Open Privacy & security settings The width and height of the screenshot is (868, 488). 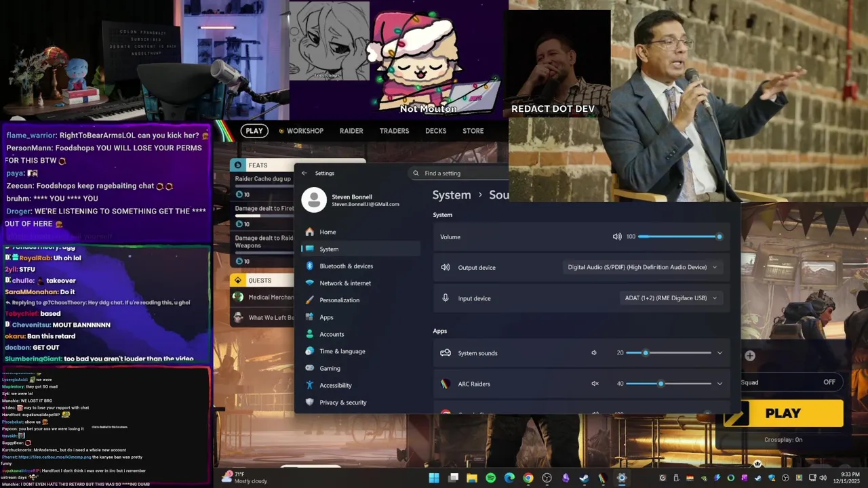pos(361,402)
